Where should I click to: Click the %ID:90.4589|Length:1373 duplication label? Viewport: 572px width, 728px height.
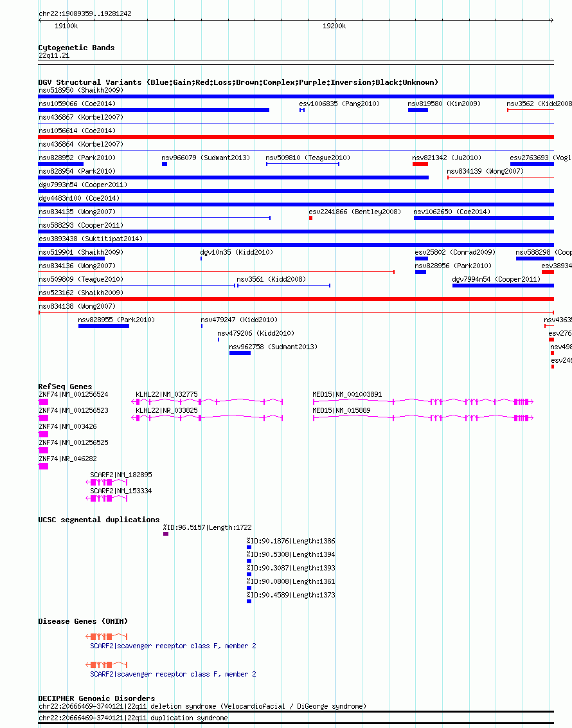[290, 595]
